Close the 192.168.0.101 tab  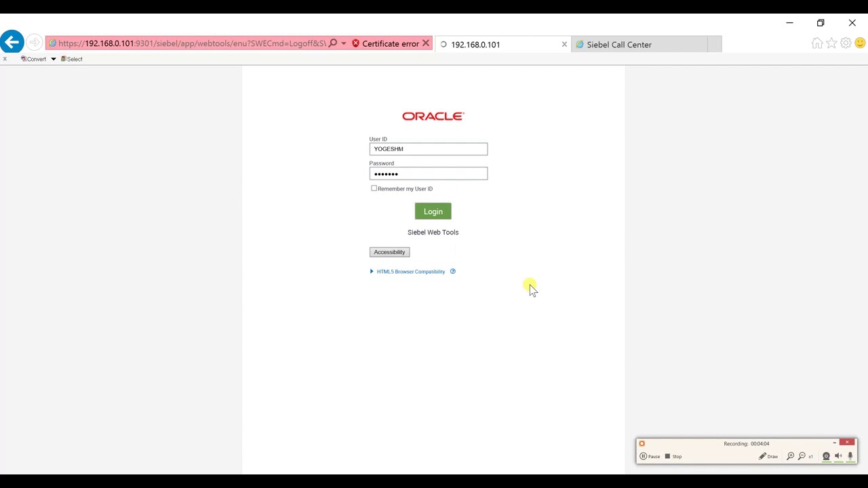coord(564,45)
